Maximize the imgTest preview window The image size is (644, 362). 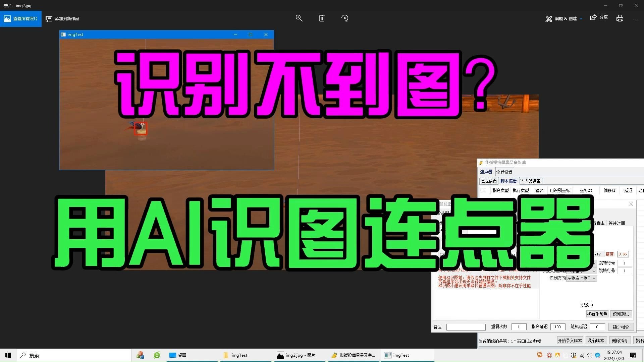coord(250,35)
